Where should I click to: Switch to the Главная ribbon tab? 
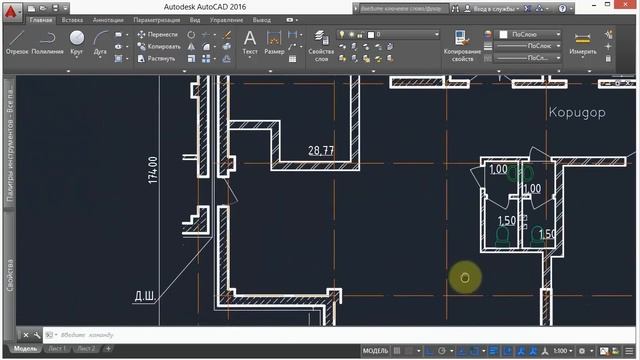coord(41,20)
